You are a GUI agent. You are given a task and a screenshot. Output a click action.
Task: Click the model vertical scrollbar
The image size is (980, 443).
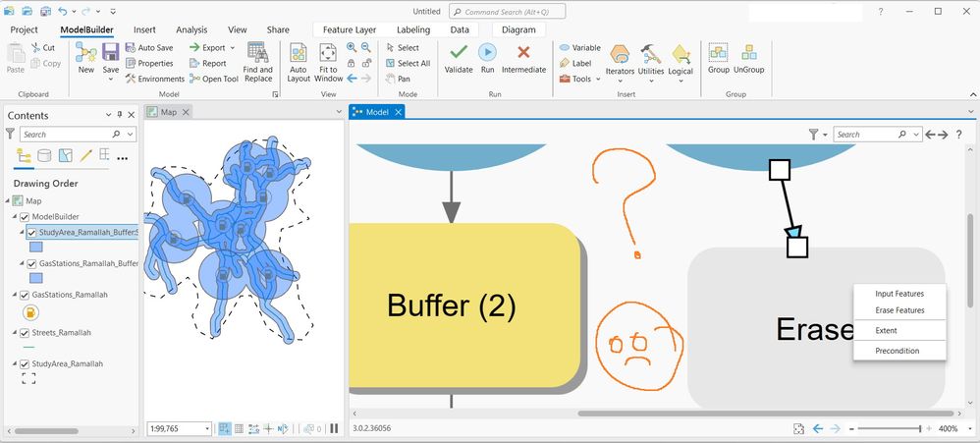970,261
